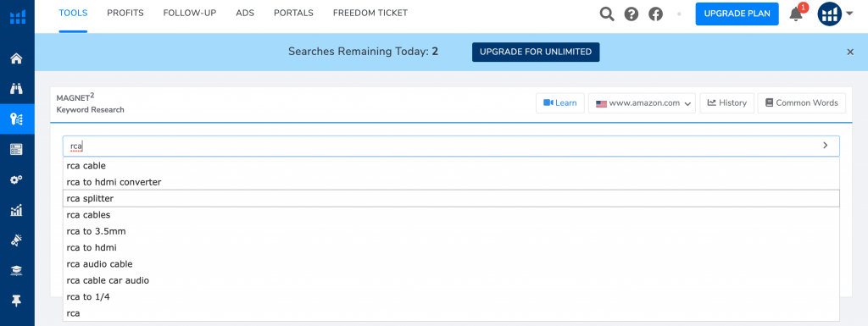Select the pin icon in sidebar
Image resolution: width=868 pixels, height=326 pixels.
coord(17,301)
